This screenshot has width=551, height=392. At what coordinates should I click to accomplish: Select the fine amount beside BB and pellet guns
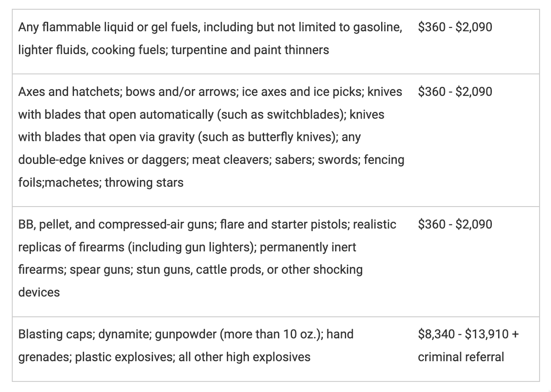[x=455, y=224]
